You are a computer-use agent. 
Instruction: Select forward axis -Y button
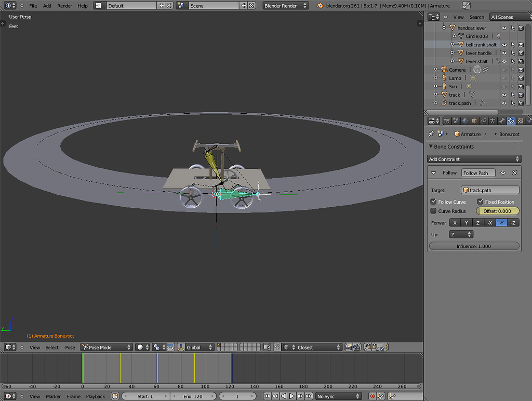pyautogui.click(x=501, y=223)
